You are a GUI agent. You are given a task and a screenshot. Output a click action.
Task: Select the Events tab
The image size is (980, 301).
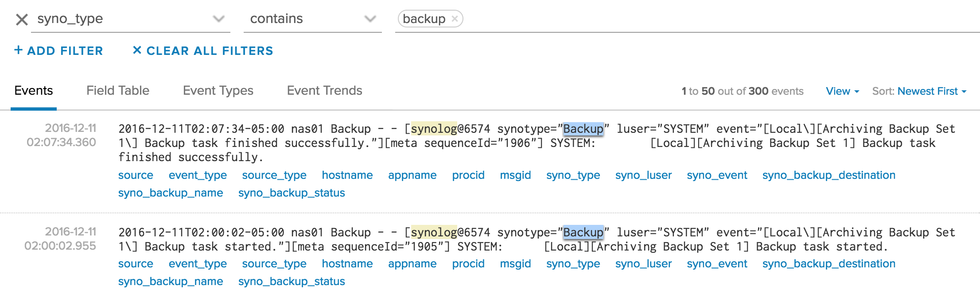pos(34,91)
